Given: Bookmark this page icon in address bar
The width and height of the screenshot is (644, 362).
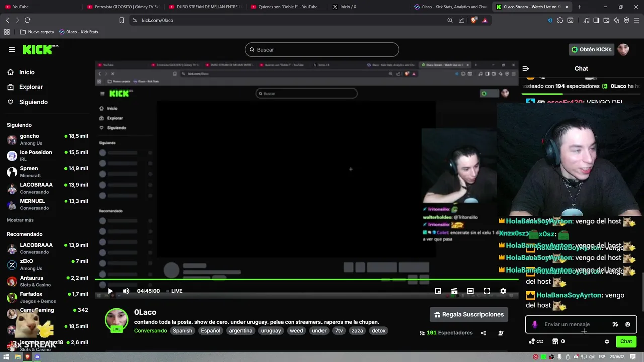Looking at the screenshot, I should pos(122,20).
